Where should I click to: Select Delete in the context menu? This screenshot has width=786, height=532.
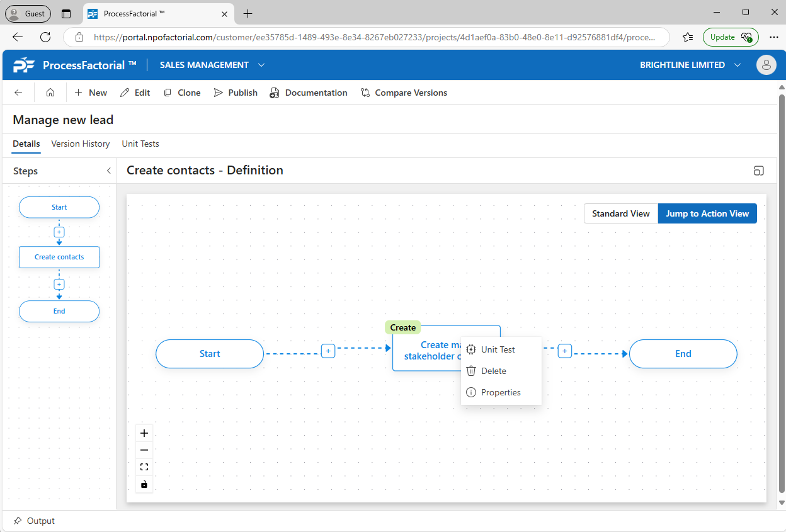coord(493,371)
